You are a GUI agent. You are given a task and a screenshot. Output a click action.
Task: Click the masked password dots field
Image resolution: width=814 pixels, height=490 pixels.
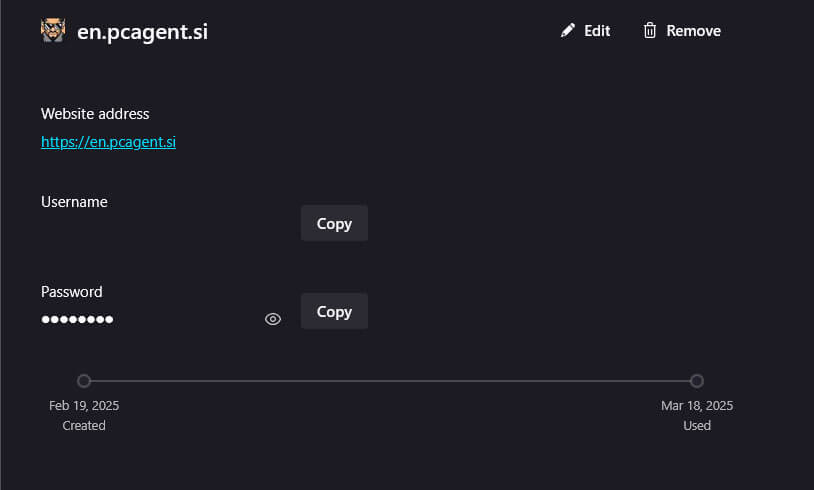(x=77, y=320)
